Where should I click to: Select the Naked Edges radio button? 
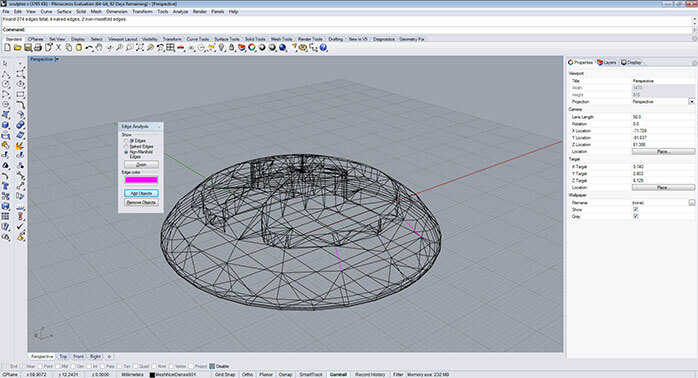pos(126,146)
